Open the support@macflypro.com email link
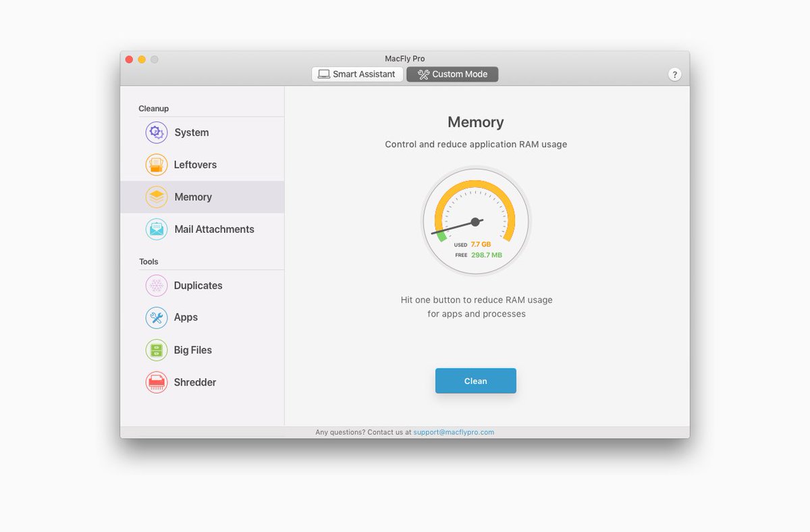The height and width of the screenshot is (532, 810). pyautogui.click(x=454, y=432)
